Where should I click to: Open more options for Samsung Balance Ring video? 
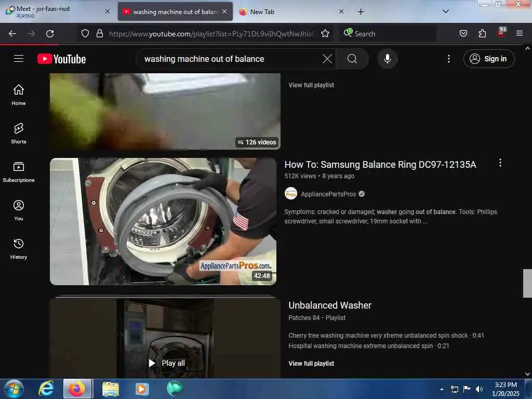click(500, 163)
